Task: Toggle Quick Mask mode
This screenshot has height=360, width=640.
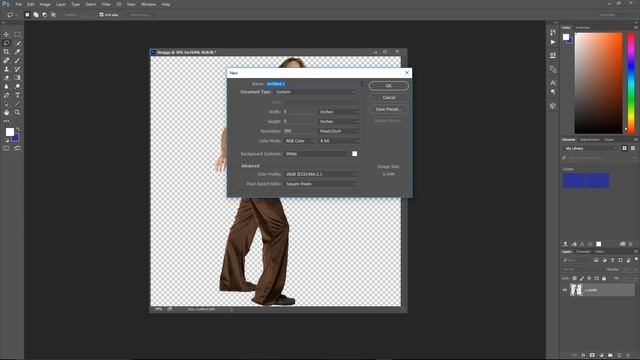Action: (x=6, y=149)
